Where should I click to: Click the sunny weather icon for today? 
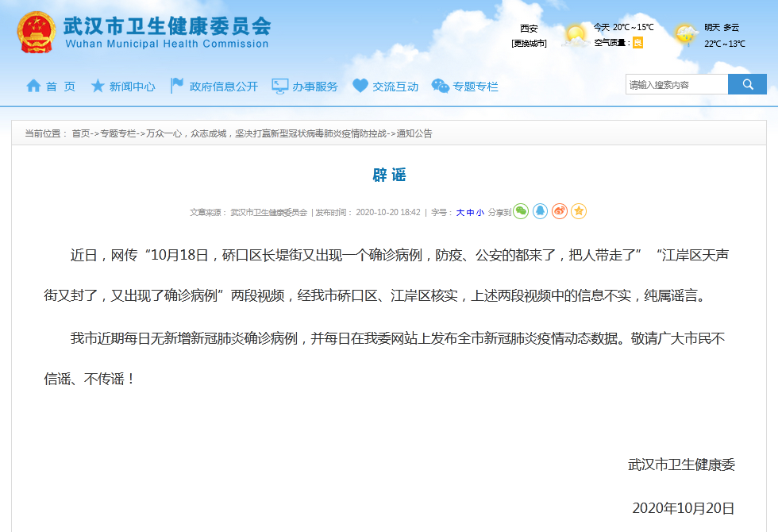pos(576,34)
